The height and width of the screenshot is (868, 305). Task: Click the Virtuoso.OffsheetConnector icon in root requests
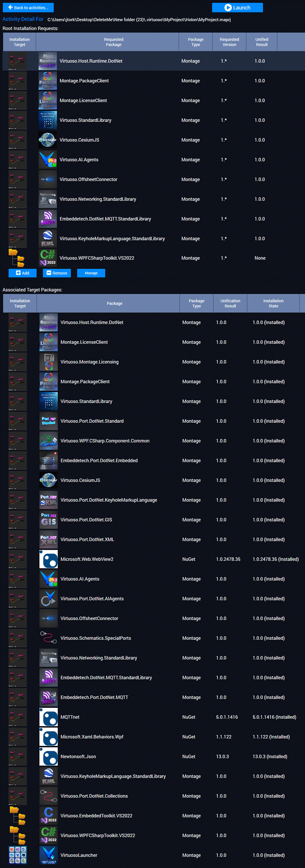48,180
